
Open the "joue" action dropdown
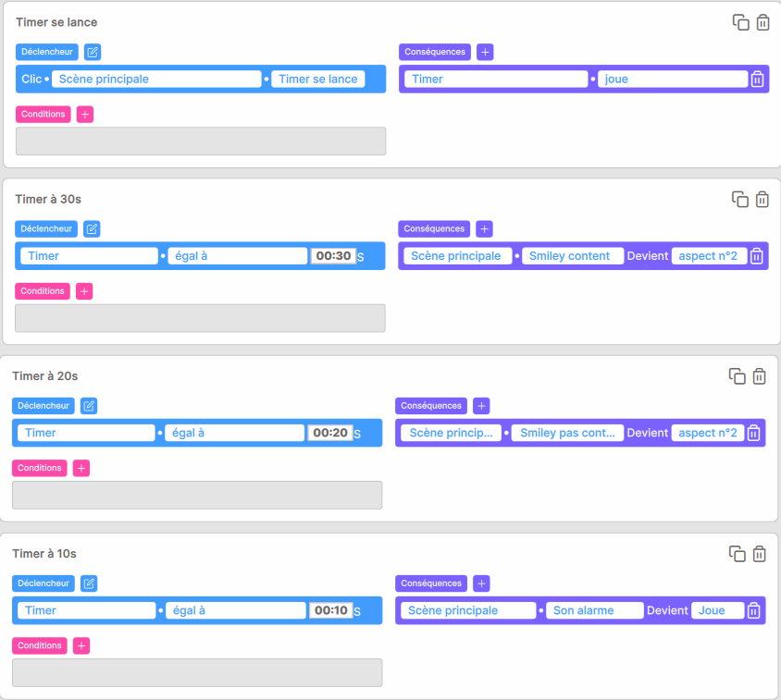[x=673, y=80]
